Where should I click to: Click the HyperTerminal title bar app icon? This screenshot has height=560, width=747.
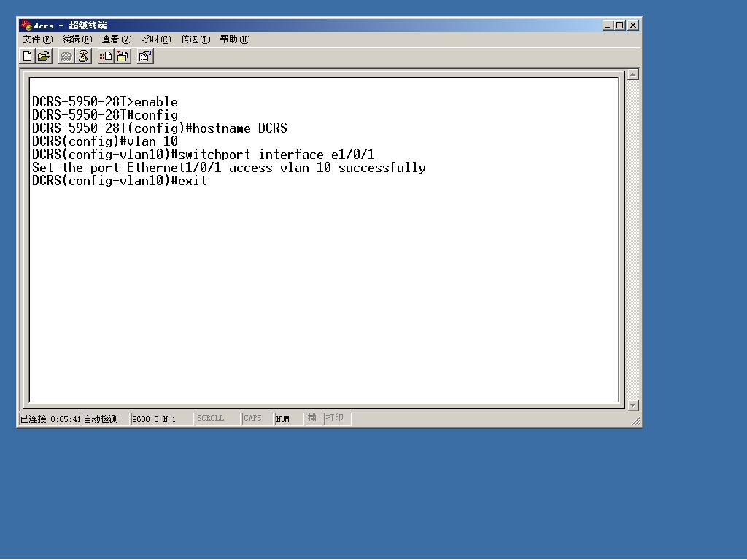click(26, 26)
